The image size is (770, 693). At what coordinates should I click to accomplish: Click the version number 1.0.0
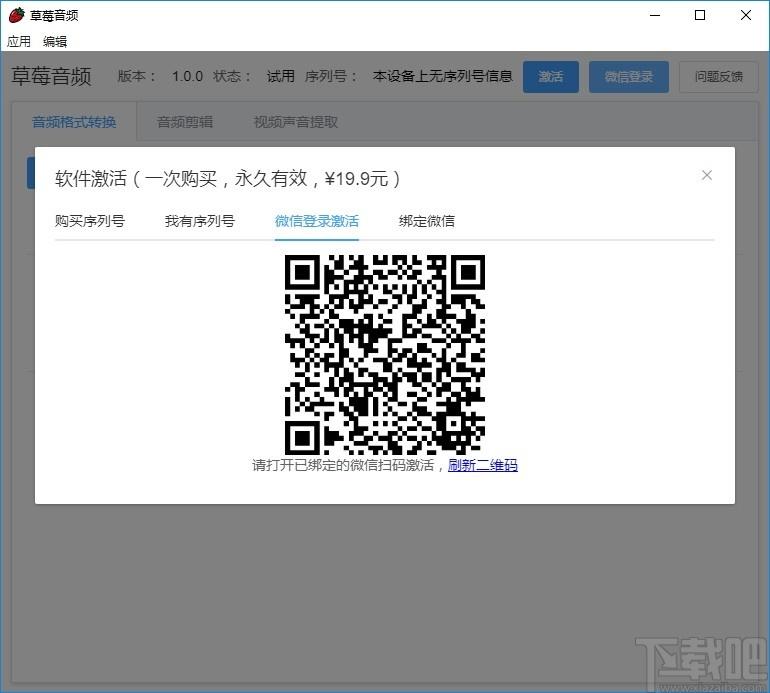point(188,76)
